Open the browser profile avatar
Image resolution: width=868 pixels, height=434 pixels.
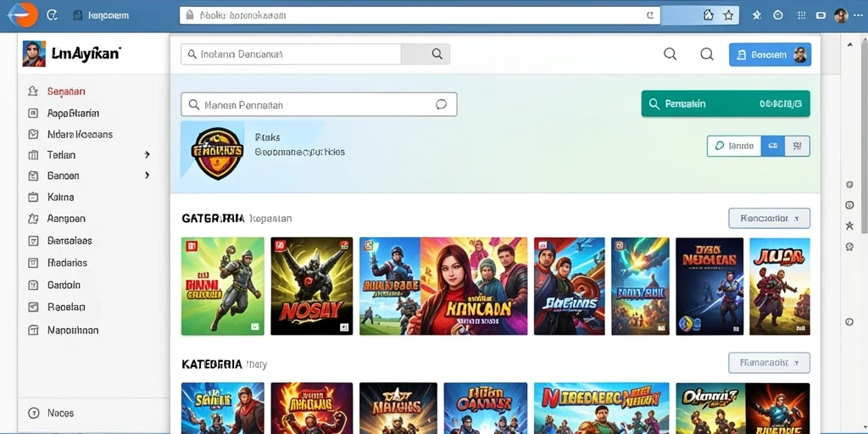pos(841,15)
